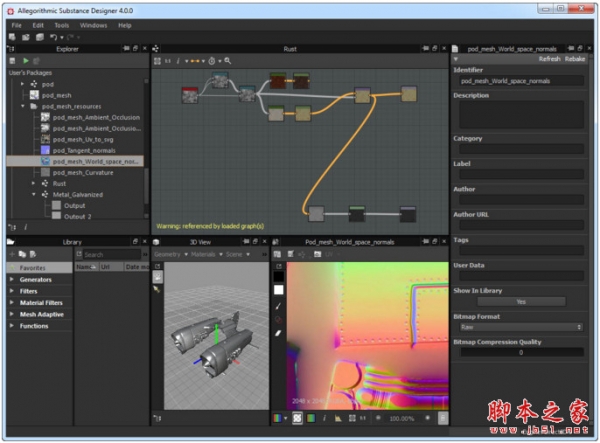Click the info icon in Rust graph toolbar
Screen dimensions: 600x443
(178, 61)
